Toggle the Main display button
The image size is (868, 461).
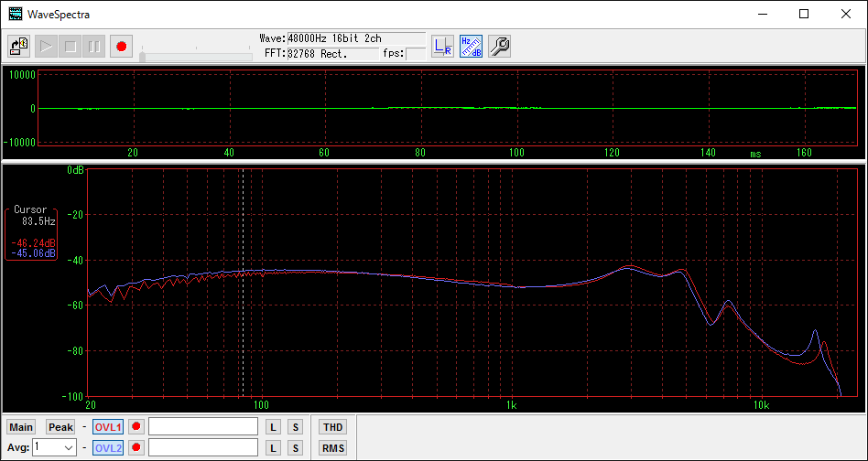tap(21, 427)
